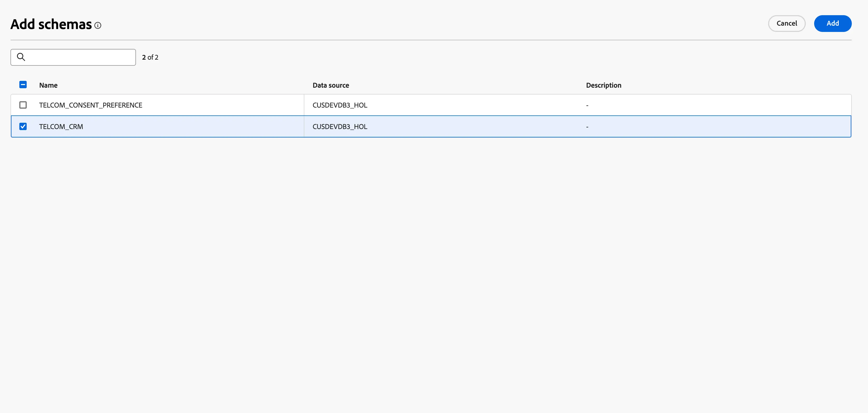
Task: Click the info icon beside Add schemas
Action: (x=98, y=25)
